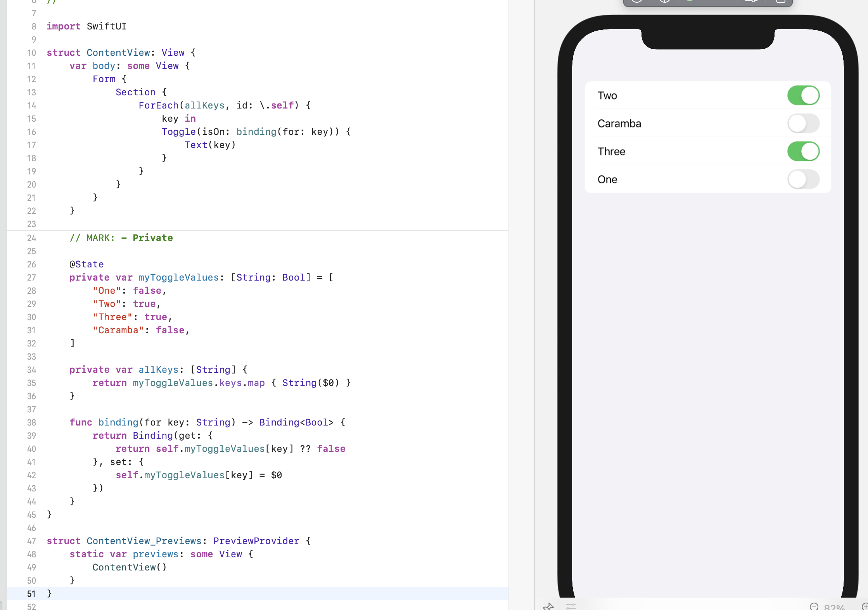The width and height of the screenshot is (868, 610).
Task: Click the live preview circle icon
Action: tap(636, 2)
